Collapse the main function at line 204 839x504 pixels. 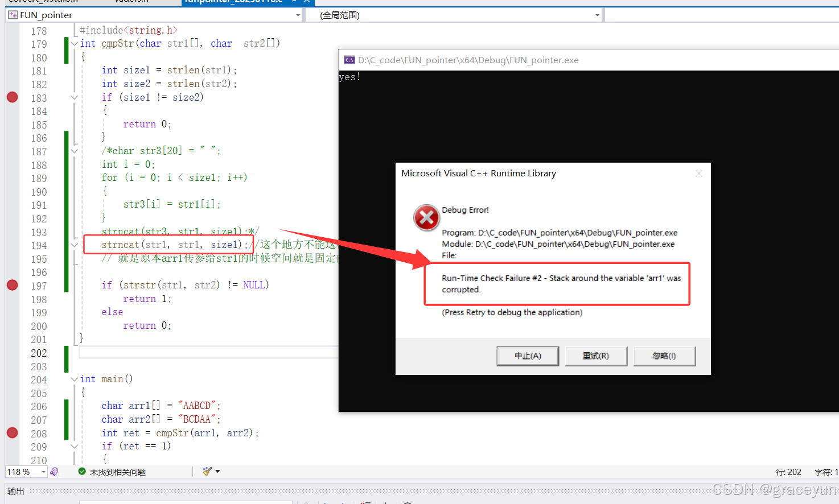pyautogui.click(x=74, y=379)
